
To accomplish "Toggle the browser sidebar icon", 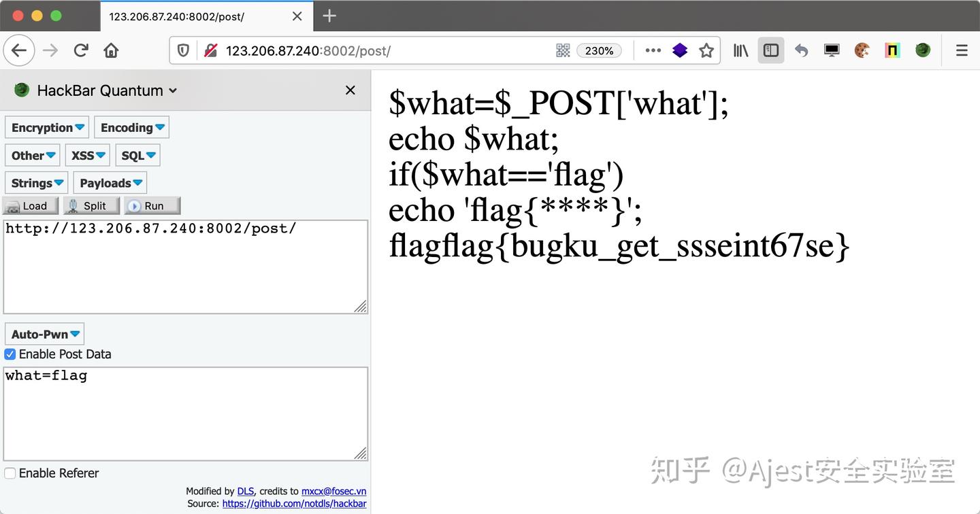I will [x=770, y=50].
